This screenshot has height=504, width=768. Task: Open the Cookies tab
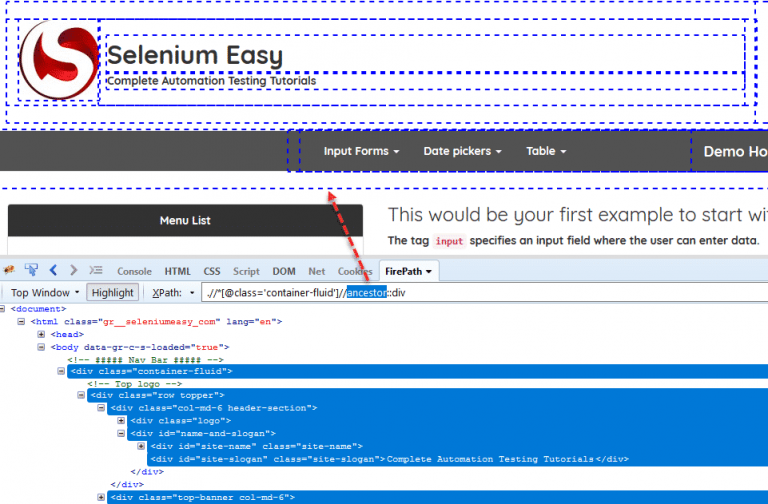(x=355, y=271)
